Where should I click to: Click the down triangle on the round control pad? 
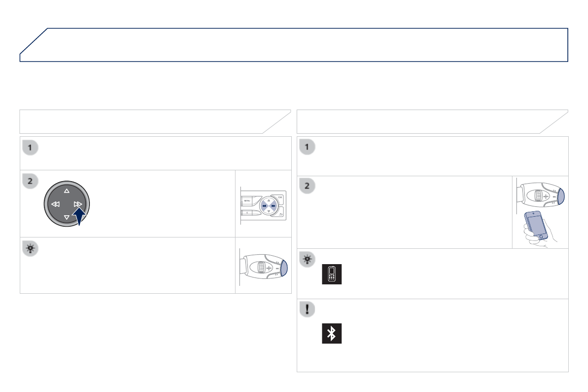[x=67, y=217]
